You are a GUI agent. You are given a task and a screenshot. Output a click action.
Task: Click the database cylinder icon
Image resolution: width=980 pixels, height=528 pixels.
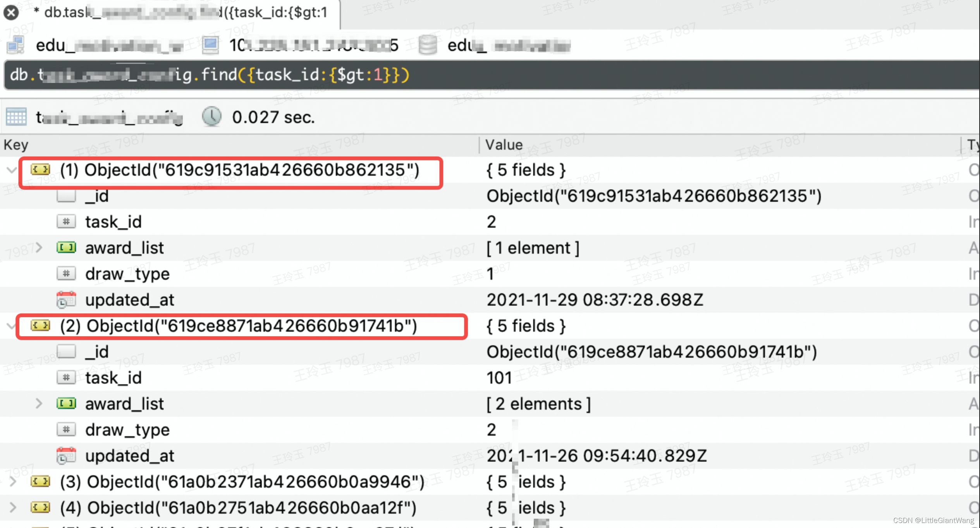[x=428, y=45]
